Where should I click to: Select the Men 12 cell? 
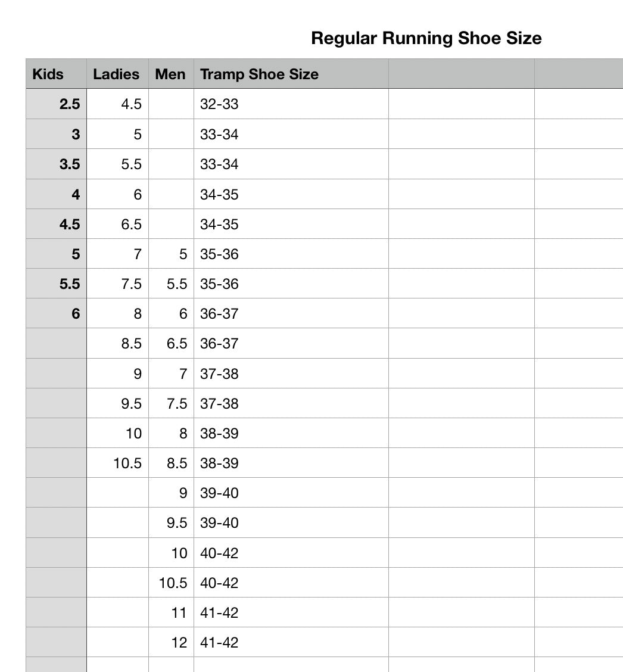[171, 642]
